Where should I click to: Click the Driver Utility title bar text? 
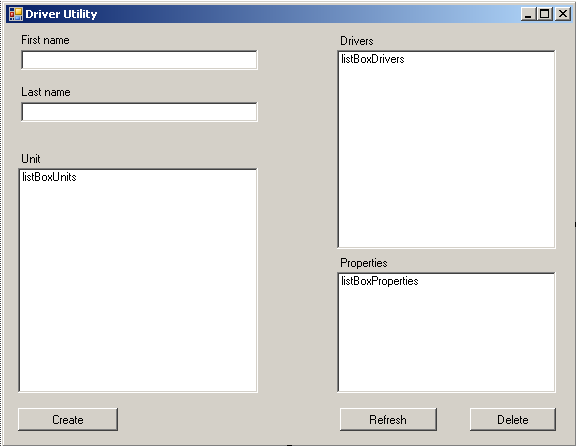[x=61, y=14]
